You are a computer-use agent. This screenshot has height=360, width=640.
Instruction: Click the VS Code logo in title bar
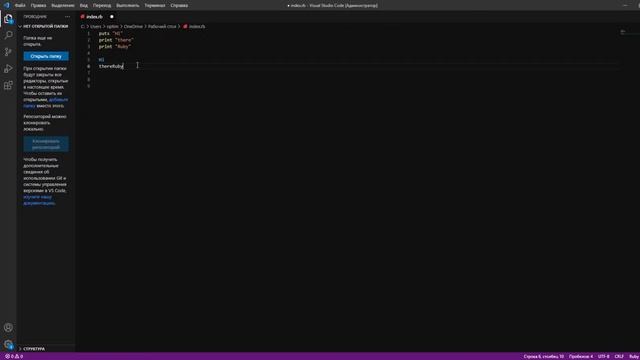click(x=6, y=5)
